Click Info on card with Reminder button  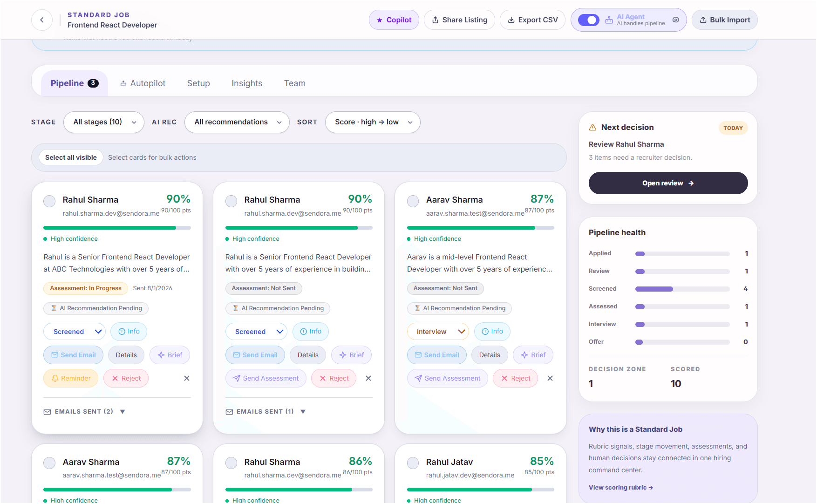(x=129, y=332)
